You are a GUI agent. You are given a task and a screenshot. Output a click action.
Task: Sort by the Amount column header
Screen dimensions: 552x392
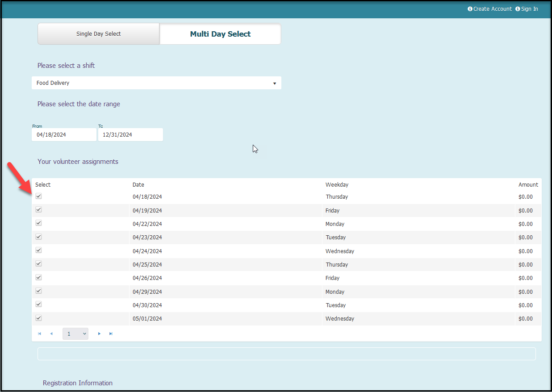click(528, 184)
